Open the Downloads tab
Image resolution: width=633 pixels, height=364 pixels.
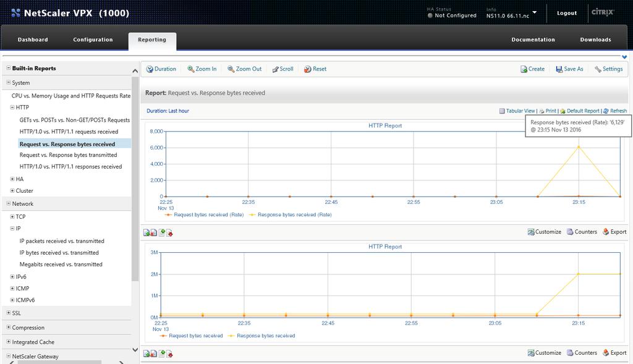(x=595, y=40)
